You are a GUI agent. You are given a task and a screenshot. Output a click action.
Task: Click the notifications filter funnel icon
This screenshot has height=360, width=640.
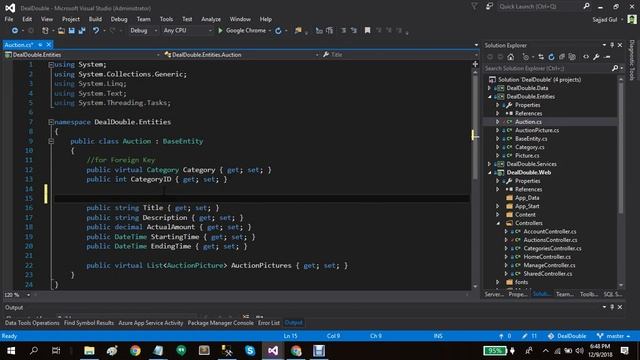coord(474,6)
